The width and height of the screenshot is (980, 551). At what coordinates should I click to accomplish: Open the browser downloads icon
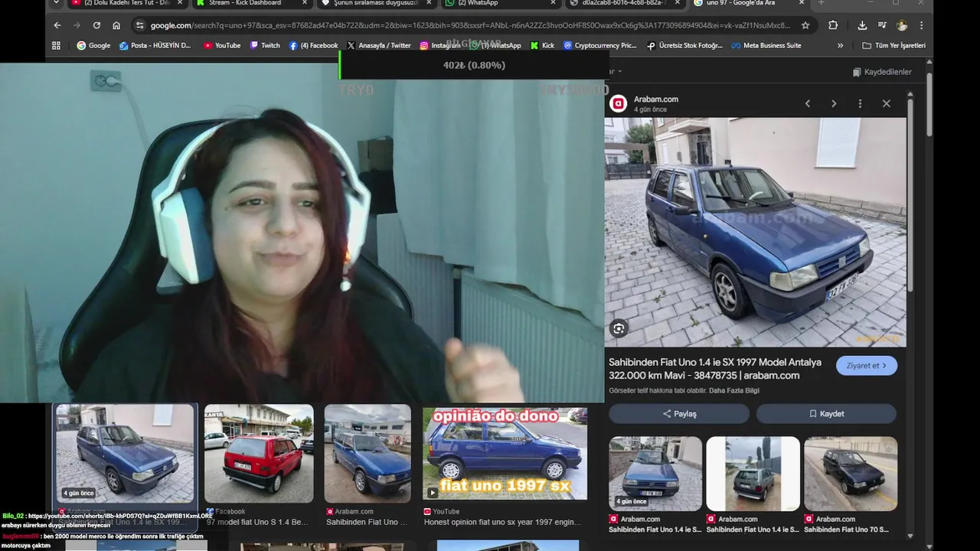(862, 25)
